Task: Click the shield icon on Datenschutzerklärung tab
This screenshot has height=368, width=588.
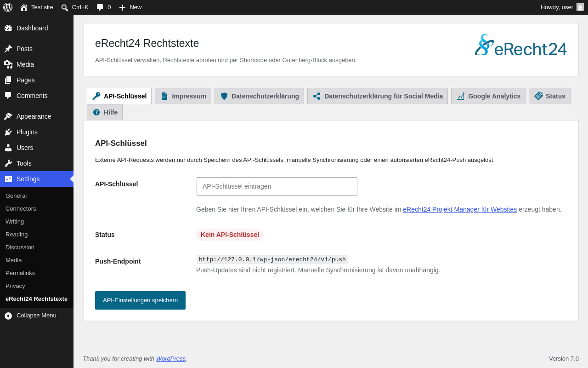Action: (224, 96)
